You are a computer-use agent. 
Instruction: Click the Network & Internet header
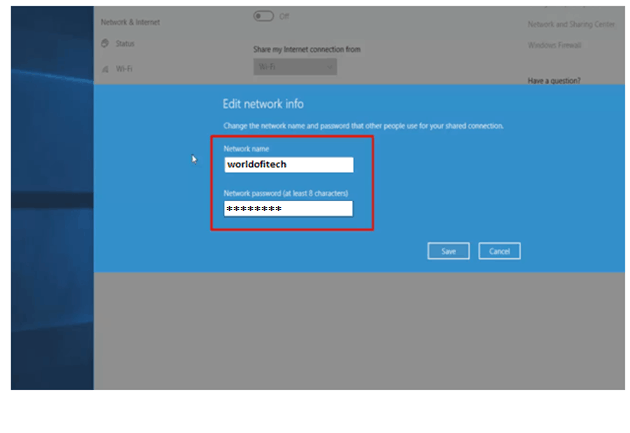130,22
